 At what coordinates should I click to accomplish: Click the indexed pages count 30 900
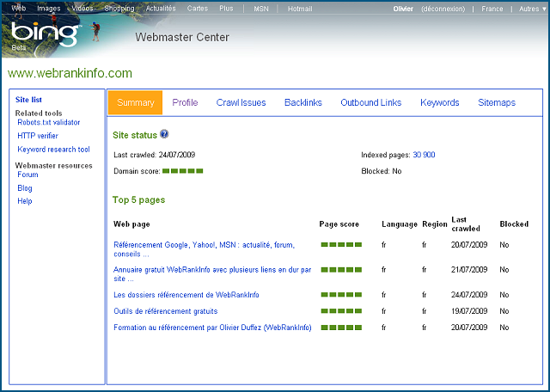click(424, 155)
